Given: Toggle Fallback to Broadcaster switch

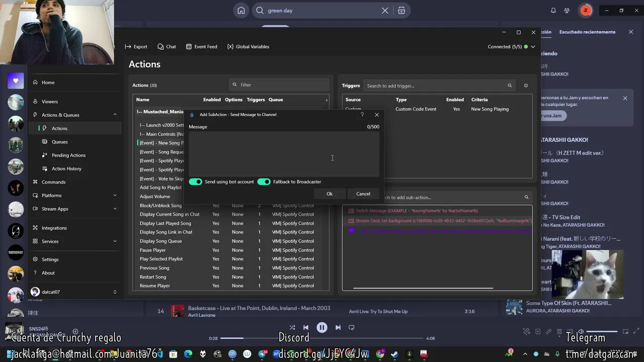Looking at the screenshot, I should (x=264, y=182).
